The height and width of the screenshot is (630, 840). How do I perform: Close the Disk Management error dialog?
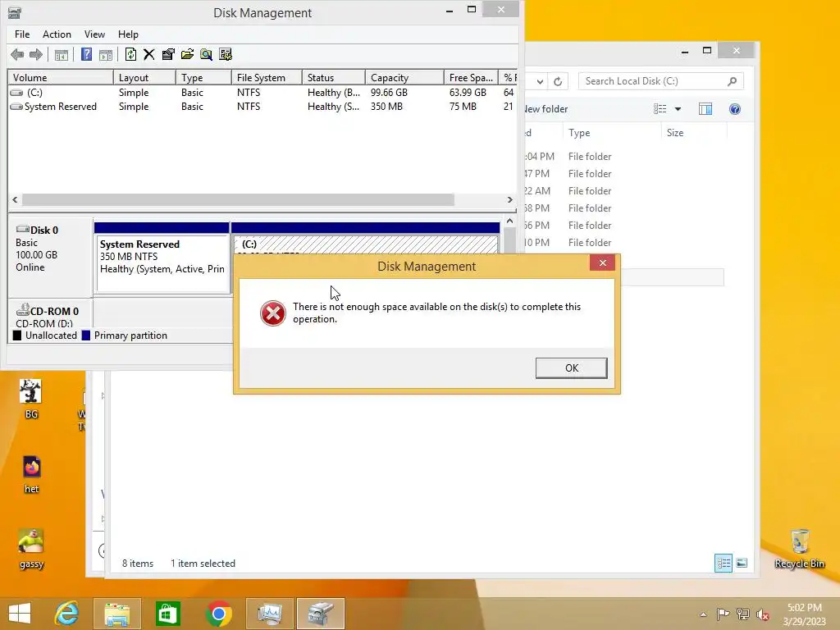pyautogui.click(x=603, y=262)
